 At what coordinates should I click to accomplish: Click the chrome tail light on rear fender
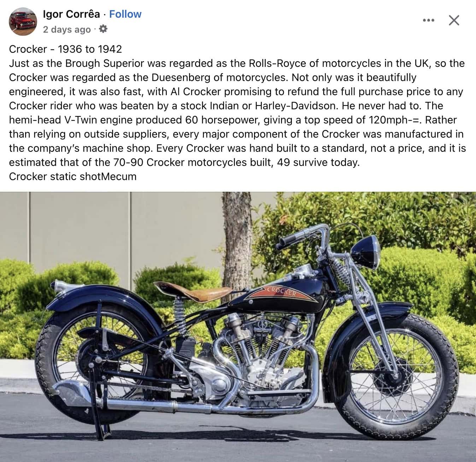point(61,287)
